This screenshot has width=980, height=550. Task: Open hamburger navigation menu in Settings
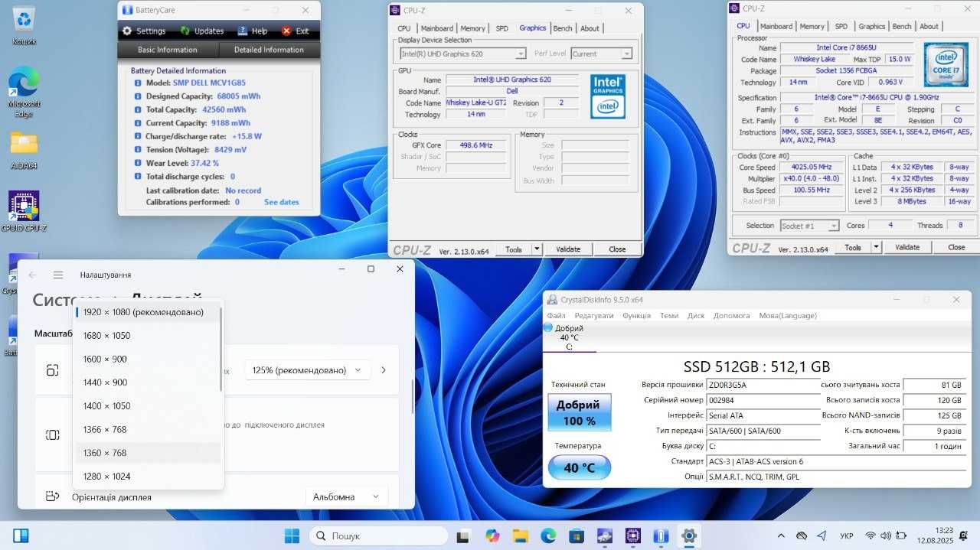58,275
